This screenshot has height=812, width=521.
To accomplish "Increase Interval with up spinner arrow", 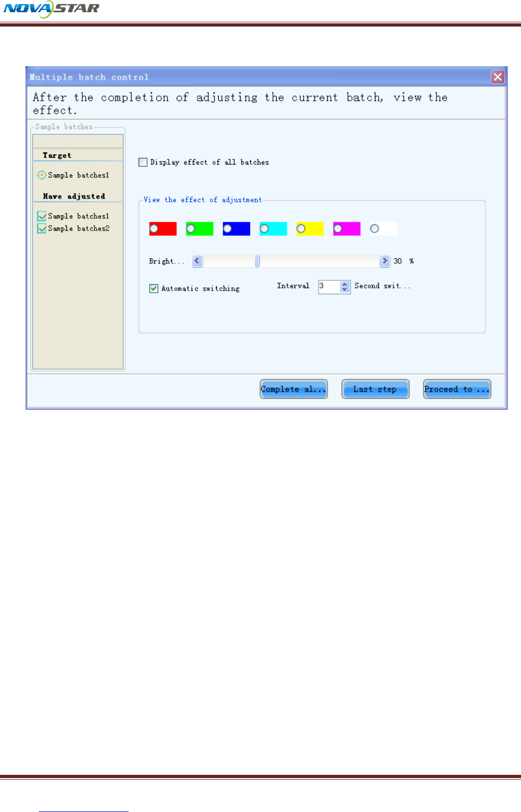I will tap(345, 284).
